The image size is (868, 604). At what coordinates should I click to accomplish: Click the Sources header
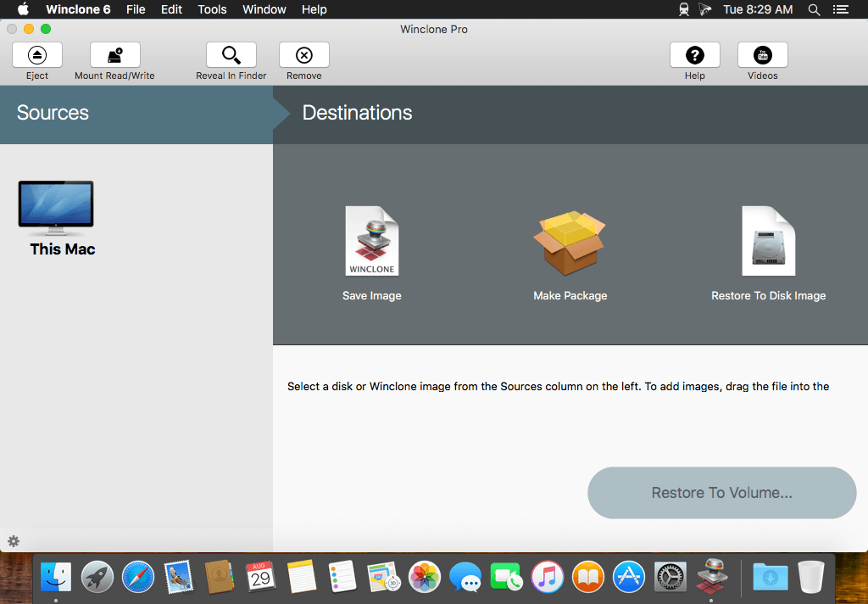point(53,113)
